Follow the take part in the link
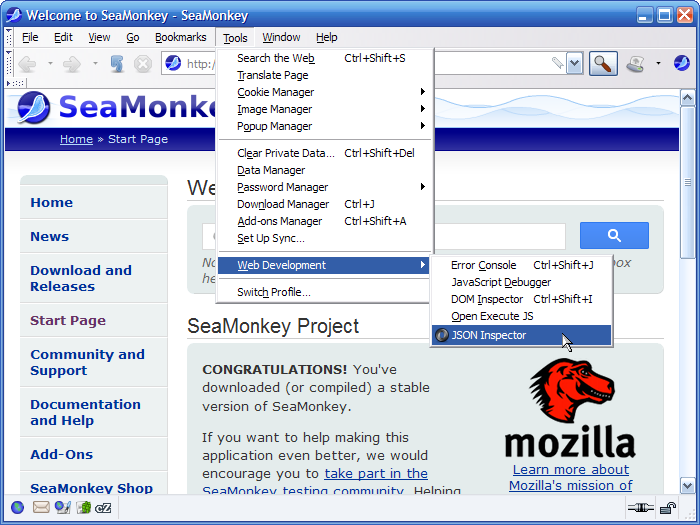Image resolution: width=700 pixels, height=525 pixels. coord(376,473)
